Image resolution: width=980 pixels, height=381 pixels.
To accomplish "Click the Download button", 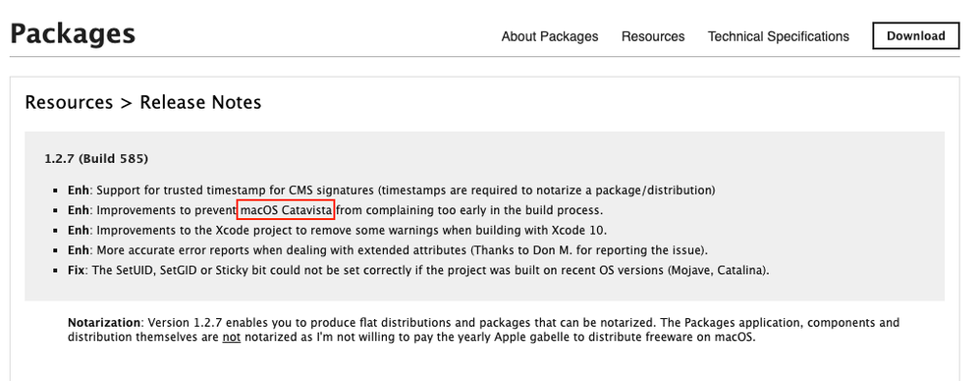I will (915, 35).
